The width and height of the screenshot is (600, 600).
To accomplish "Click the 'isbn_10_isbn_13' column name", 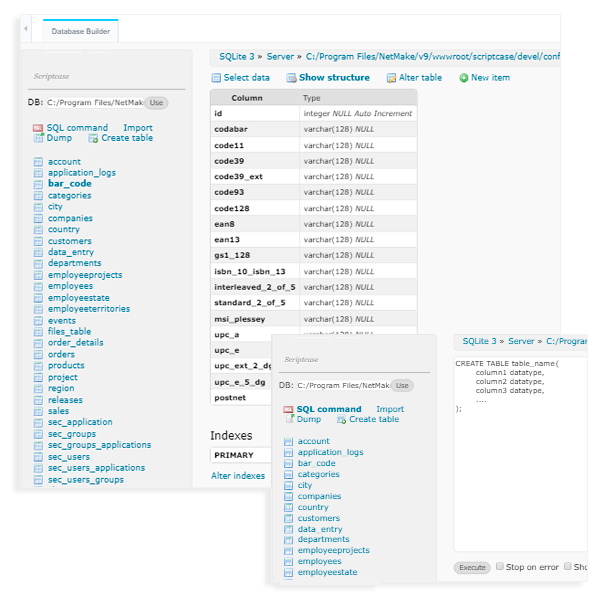I will click(250, 272).
